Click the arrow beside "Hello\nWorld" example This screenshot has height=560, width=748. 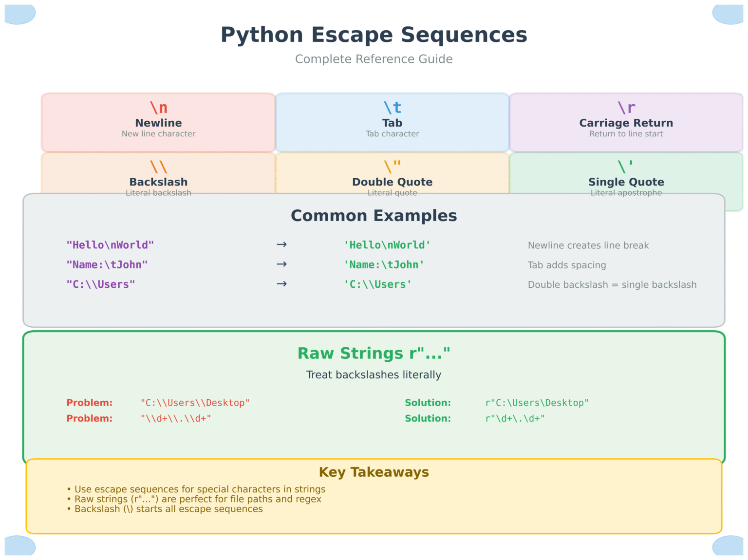(281, 244)
